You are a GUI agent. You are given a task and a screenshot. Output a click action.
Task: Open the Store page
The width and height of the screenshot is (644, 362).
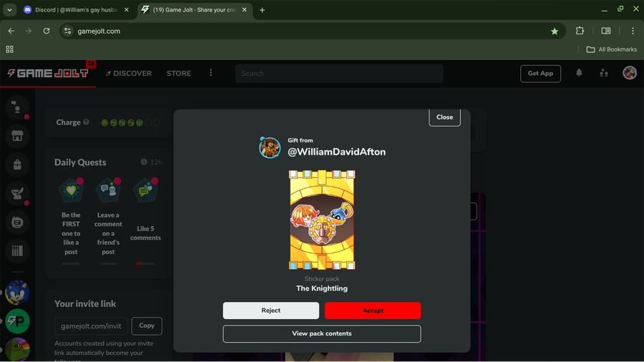[x=179, y=74]
